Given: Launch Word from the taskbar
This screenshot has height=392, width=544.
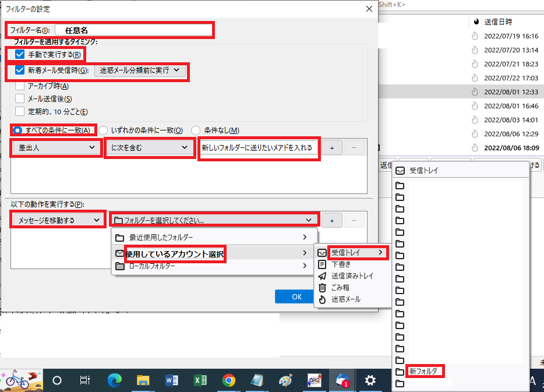Looking at the screenshot, I should [171, 380].
